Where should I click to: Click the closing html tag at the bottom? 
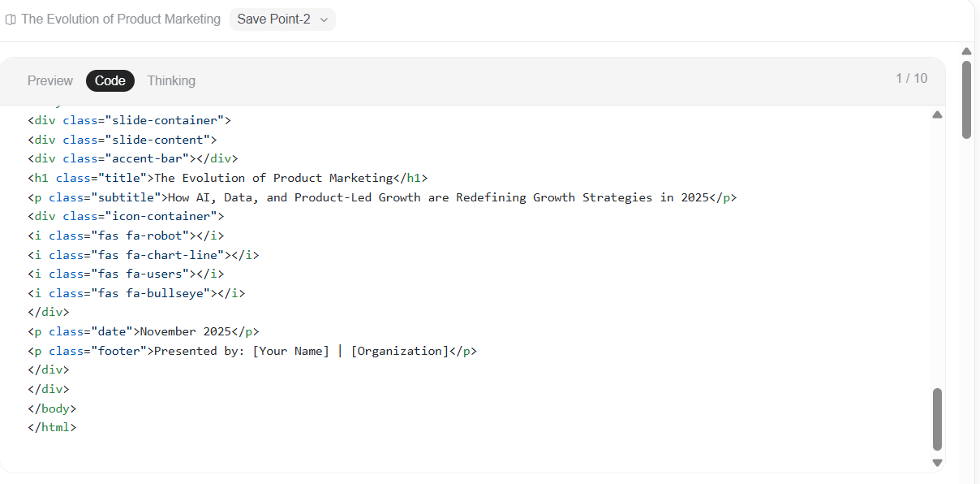(x=52, y=427)
